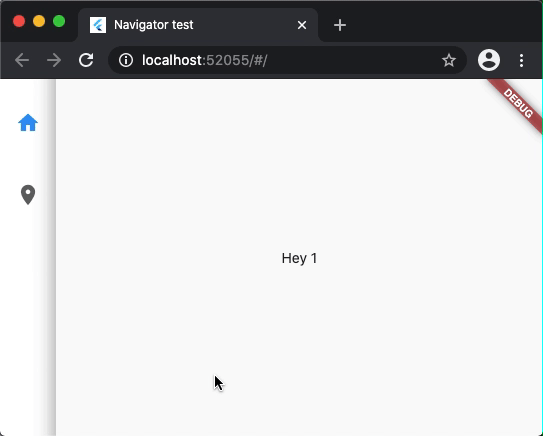Image resolution: width=543 pixels, height=436 pixels.
Task: Click the Flutter favicon on the tab
Action: 98,25
